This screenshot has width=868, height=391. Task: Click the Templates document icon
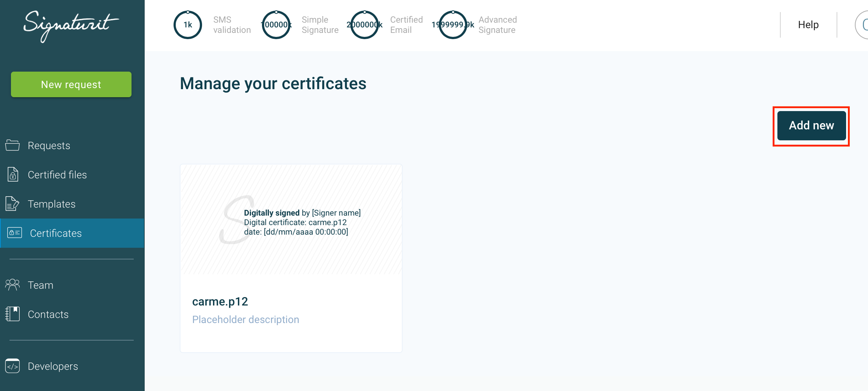pyautogui.click(x=12, y=204)
